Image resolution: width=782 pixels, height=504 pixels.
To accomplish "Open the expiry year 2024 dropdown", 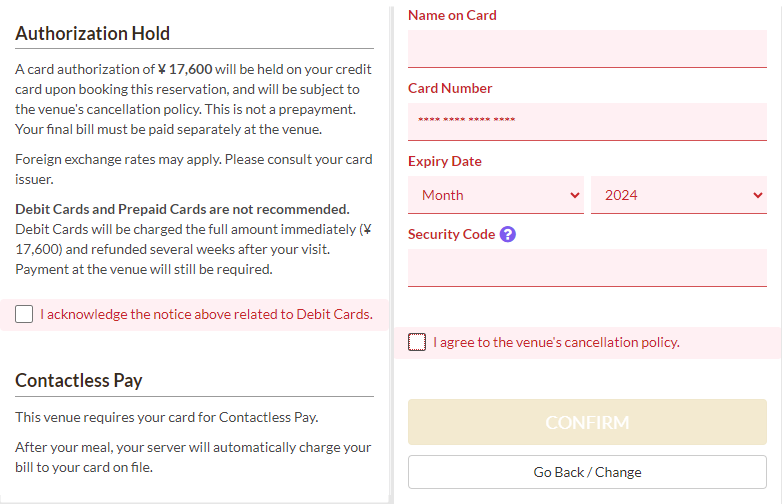I will coord(679,195).
